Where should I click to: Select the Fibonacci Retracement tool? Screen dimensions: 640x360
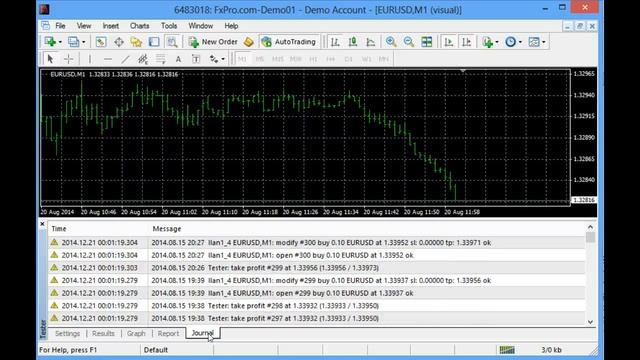(160, 59)
